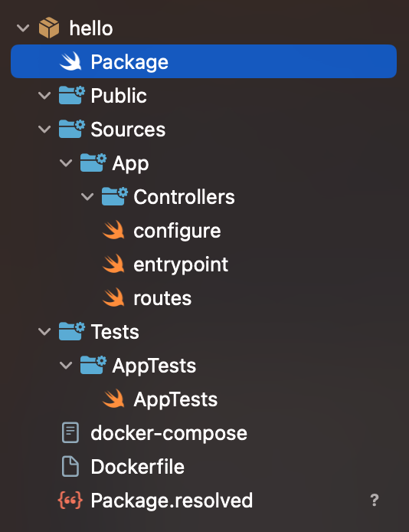Collapse the App folder chevron
Screen dimensions: 409x532
(66, 163)
